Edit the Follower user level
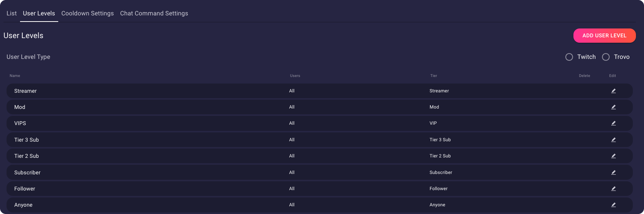This screenshot has width=644, height=214. coord(613,189)
